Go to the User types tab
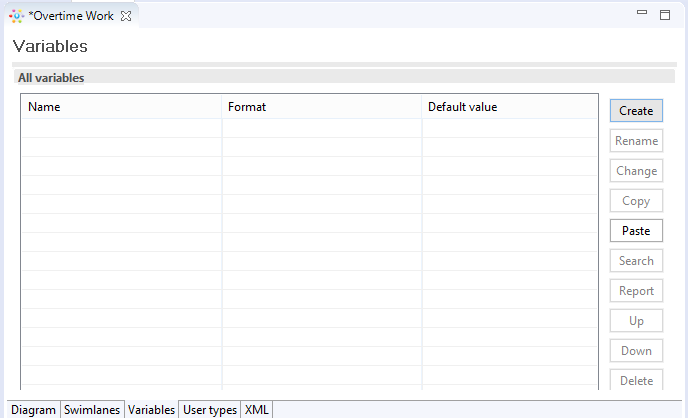The image size is (688, 418). (x=209, y=410)
